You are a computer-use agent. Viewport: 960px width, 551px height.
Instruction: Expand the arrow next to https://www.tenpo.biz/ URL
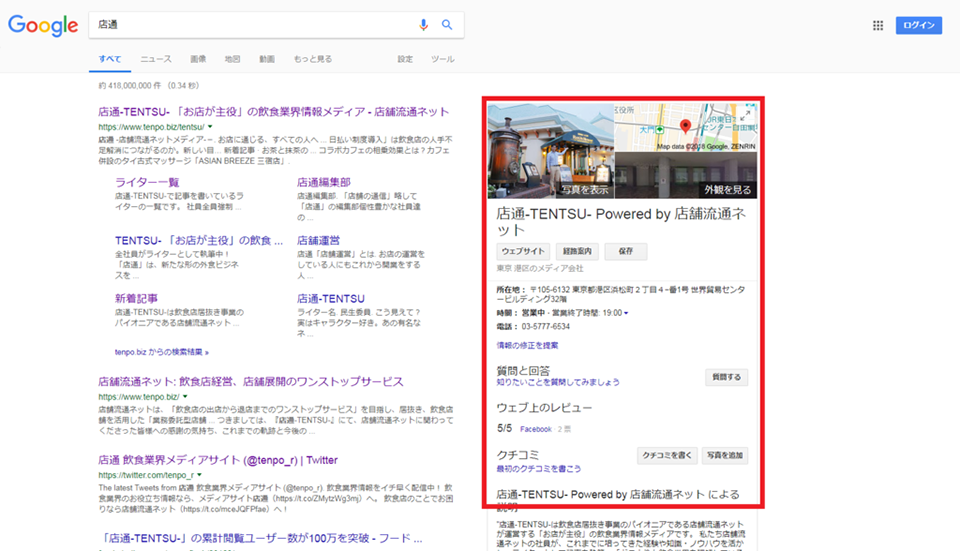(185, 397)
